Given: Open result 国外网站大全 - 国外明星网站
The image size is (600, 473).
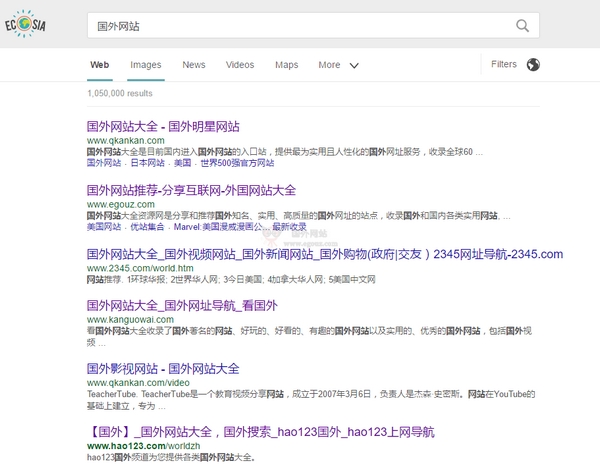Looking at the screenshot, I should pos(163,126).
